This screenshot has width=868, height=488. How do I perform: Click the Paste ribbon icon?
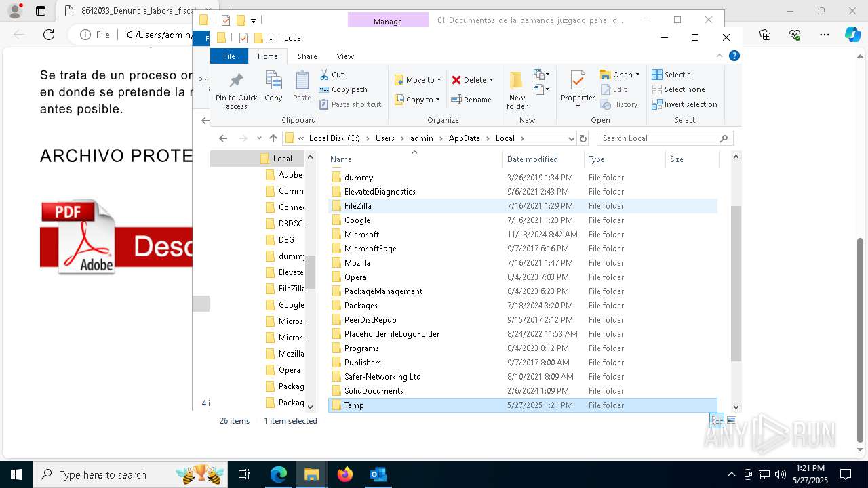pyautogui.click(x=302, y=86)
